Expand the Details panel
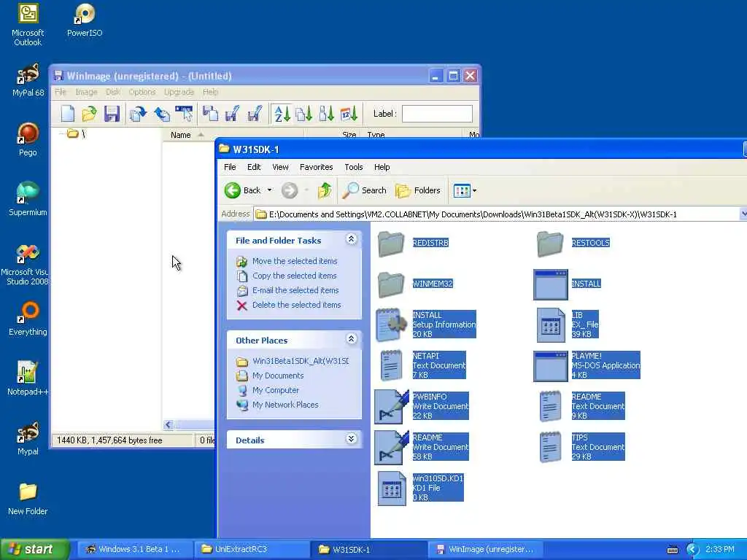This screenshot has width=747, height=560. coord(351,438)
